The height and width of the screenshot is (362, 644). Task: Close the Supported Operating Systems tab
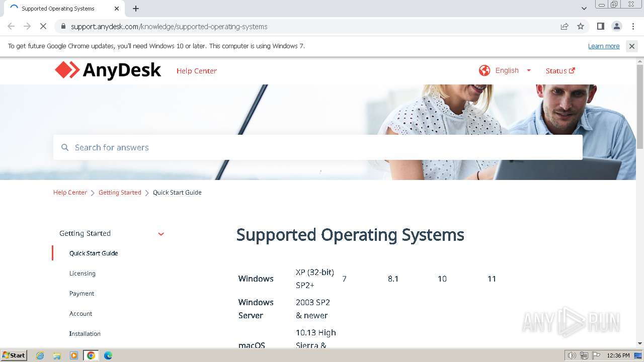(117, 9)
